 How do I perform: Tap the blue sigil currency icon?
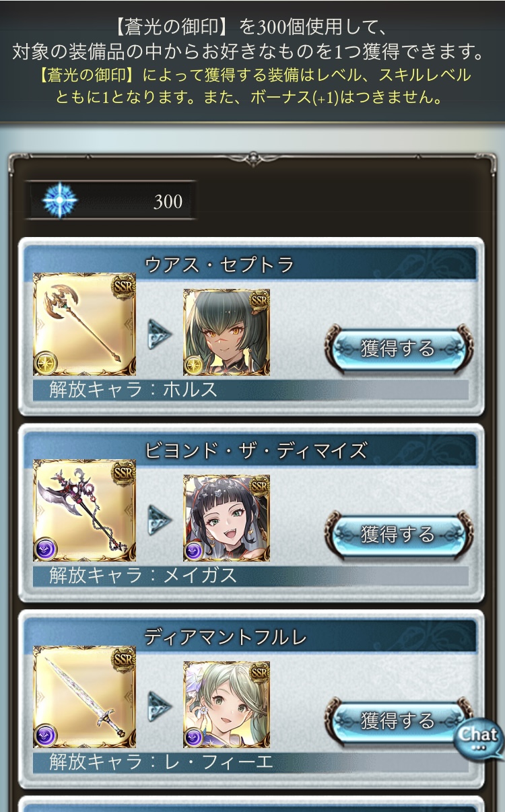point(59,200)
